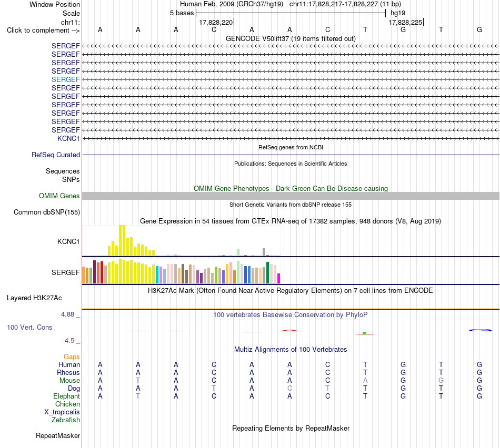Click 'Human Feb. 2009 (GRCh37/hg19)' assembly text
This screenshot has width=500, height=448.
pos(233,4)
